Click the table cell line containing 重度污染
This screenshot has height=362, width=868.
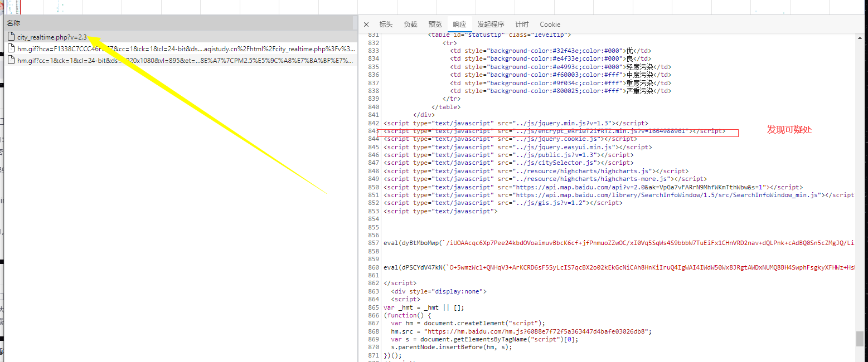tap(561, 83)
